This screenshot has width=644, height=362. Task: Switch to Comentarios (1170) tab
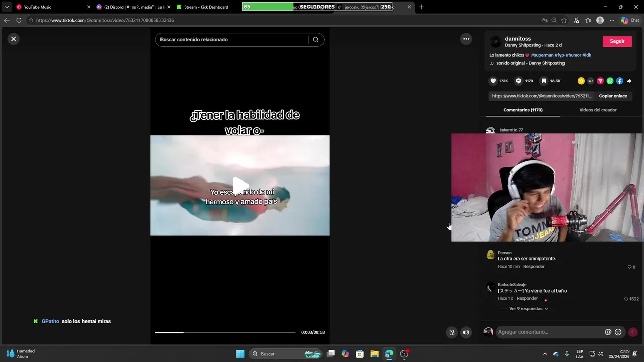coord(523,110)
